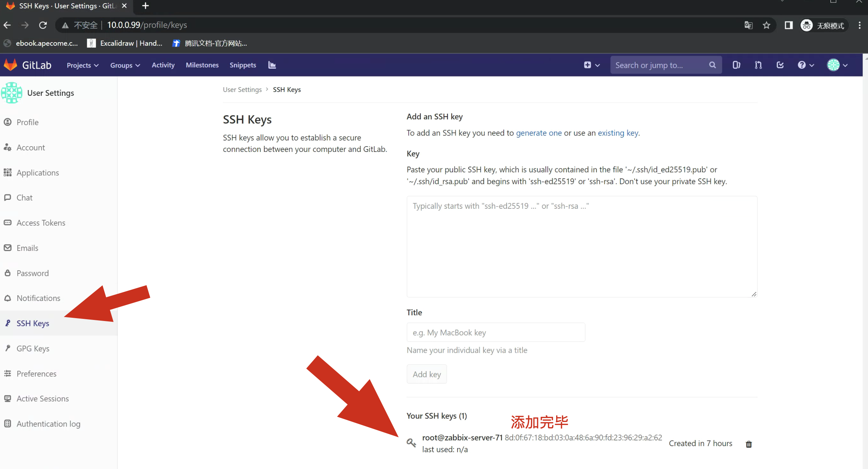Reload the page in browser
This screenshot has height=469, width=868.
pos(43,25)
